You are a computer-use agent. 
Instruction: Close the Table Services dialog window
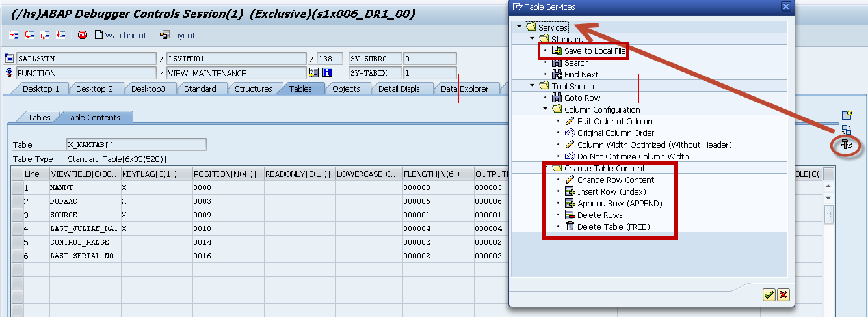pos(785,7)
